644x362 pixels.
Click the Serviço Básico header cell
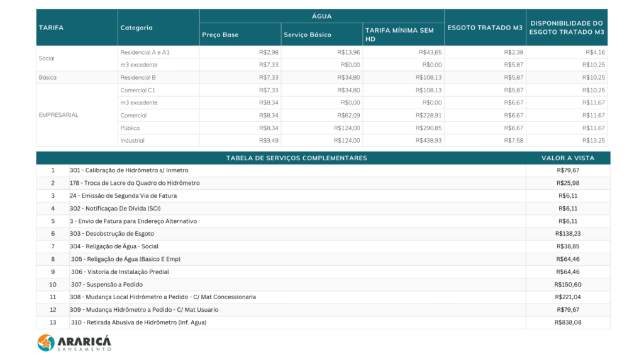(307, 35)
